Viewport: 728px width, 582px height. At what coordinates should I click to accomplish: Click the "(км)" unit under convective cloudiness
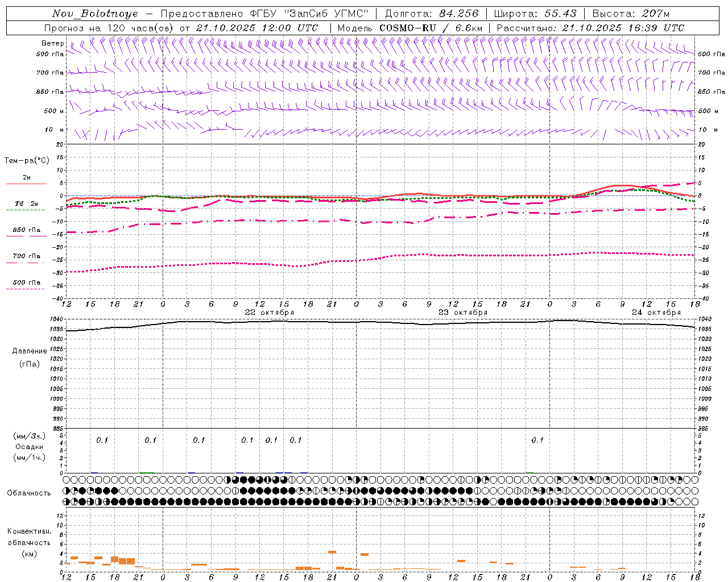30,554
